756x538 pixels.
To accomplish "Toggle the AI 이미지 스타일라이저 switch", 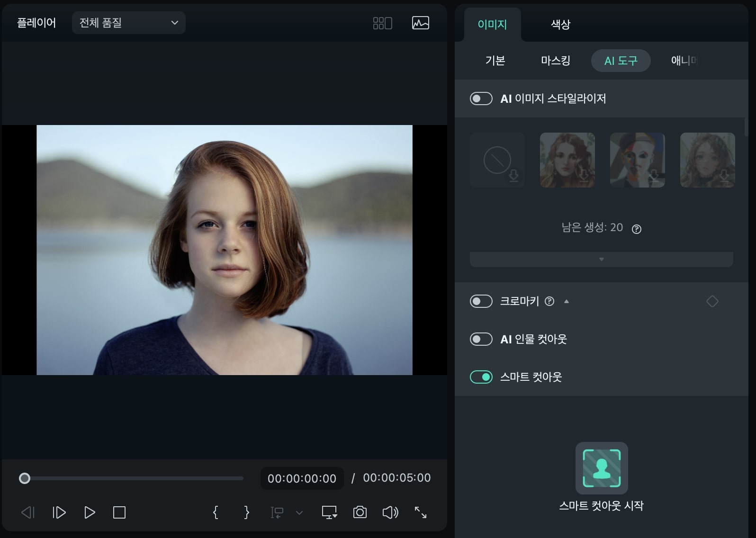I will tap(481, 99).
